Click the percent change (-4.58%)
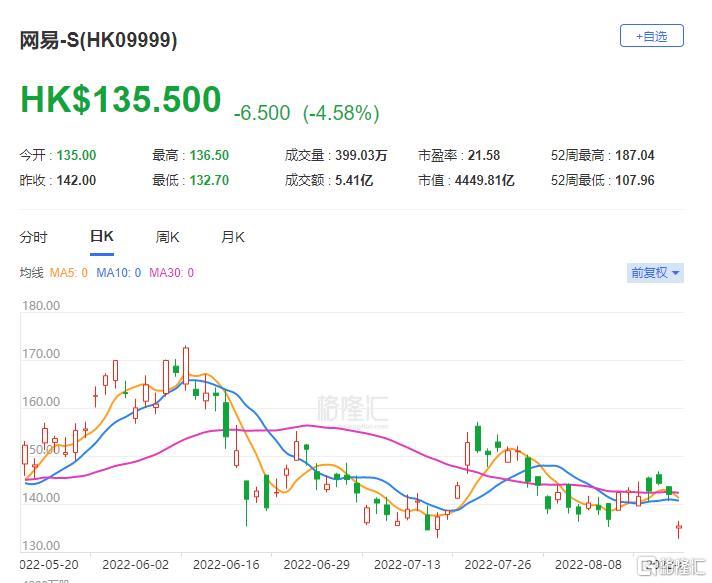712x583 pixels. click(x=341, y=113)
